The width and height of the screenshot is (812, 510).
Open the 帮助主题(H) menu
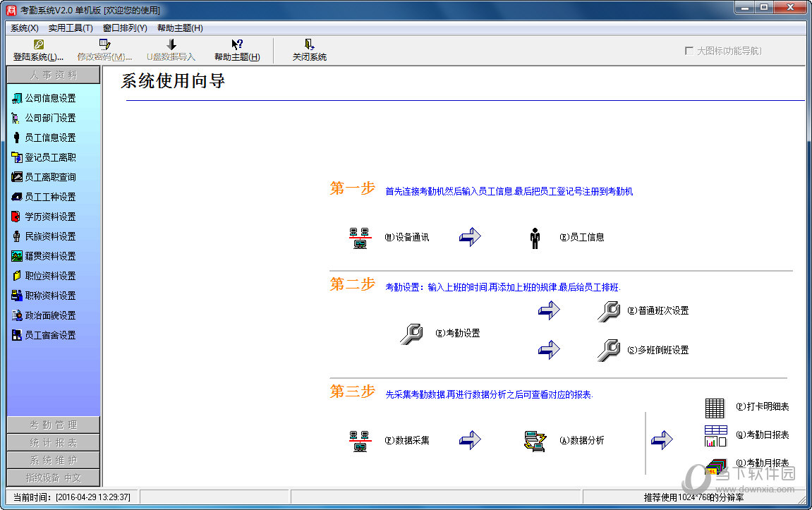[x=180, y=28]
